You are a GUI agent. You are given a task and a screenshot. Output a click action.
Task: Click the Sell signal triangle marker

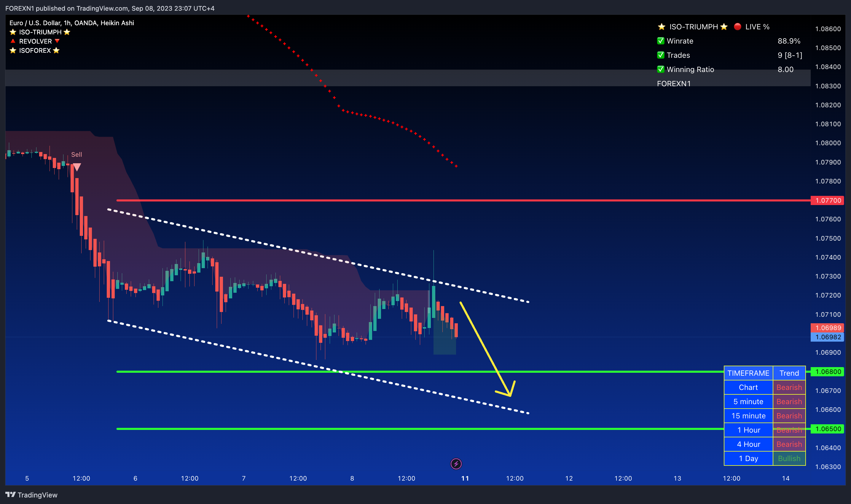coord(77,167)
